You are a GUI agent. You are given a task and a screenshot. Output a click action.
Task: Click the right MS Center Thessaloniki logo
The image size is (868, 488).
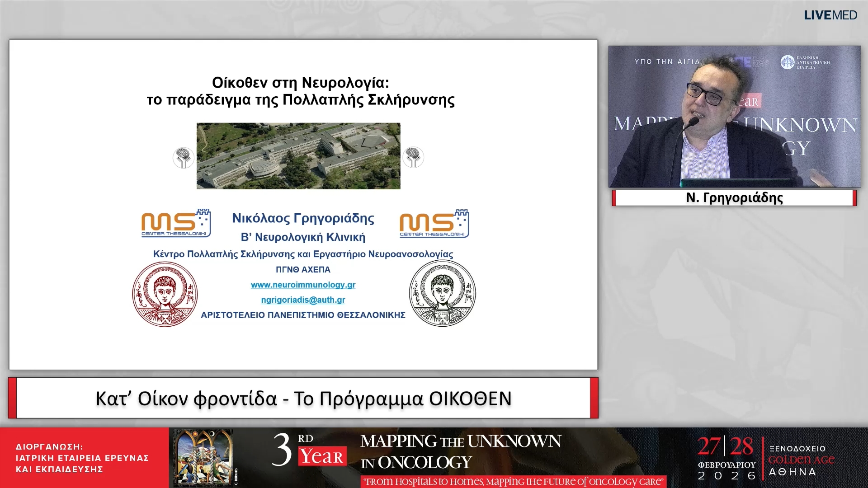click(x=434, y=224)
